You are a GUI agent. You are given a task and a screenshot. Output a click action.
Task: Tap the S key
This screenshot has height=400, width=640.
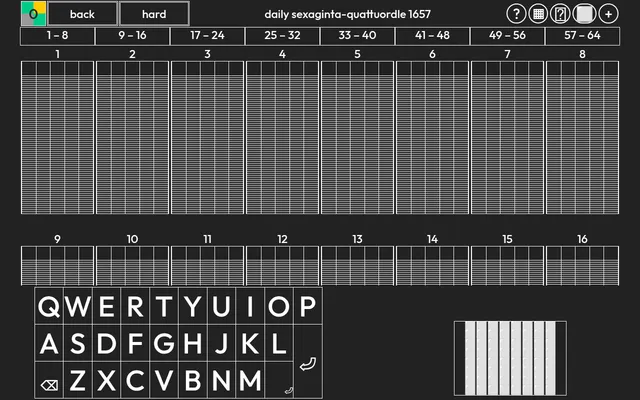click(78, 344)
